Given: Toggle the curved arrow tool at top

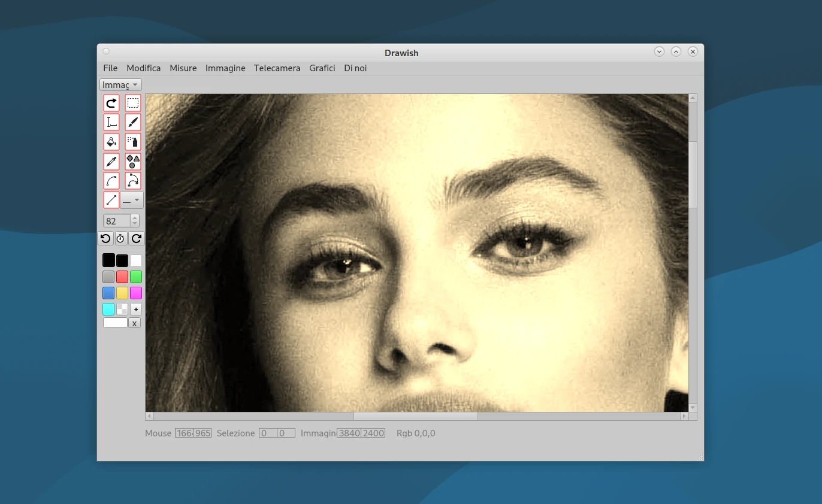Looking at the screenshot, I should point(111,103).
